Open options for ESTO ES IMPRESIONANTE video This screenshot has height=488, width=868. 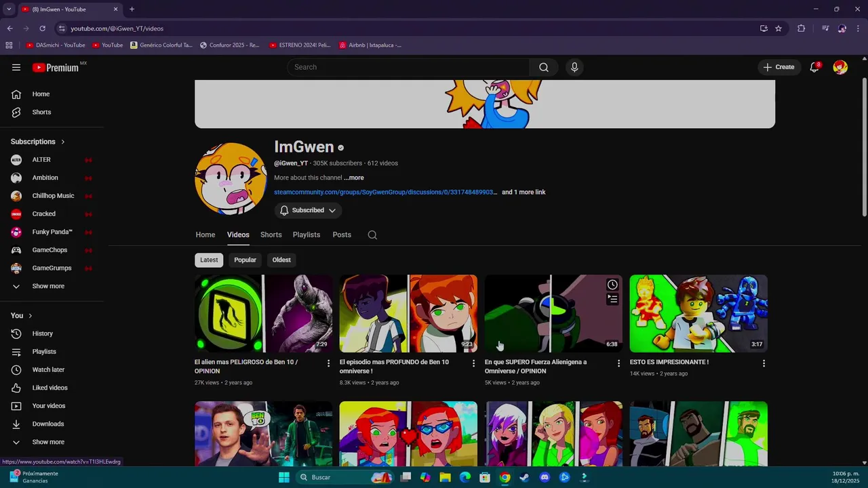point(764,363)
